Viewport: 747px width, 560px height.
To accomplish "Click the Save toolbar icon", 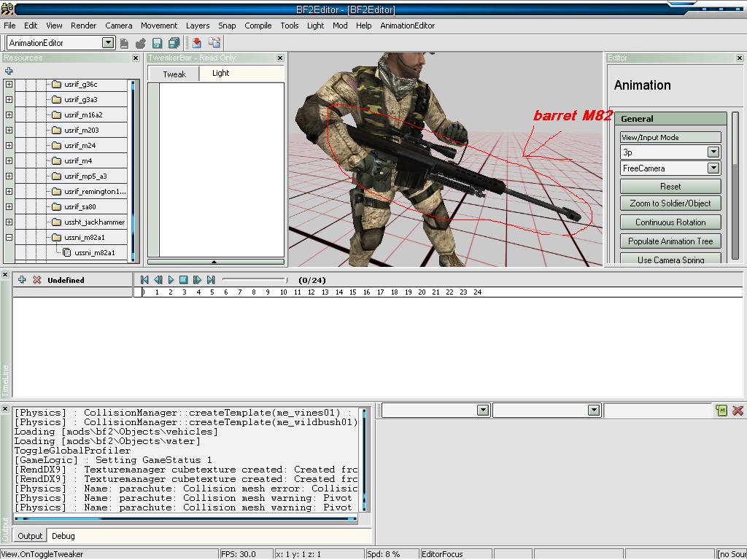I will coord(158,43).
